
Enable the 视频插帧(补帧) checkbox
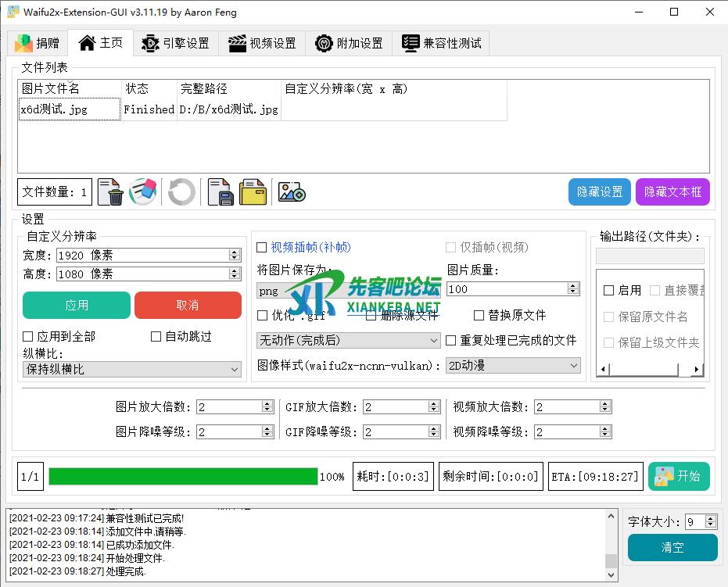coord(262,248)
